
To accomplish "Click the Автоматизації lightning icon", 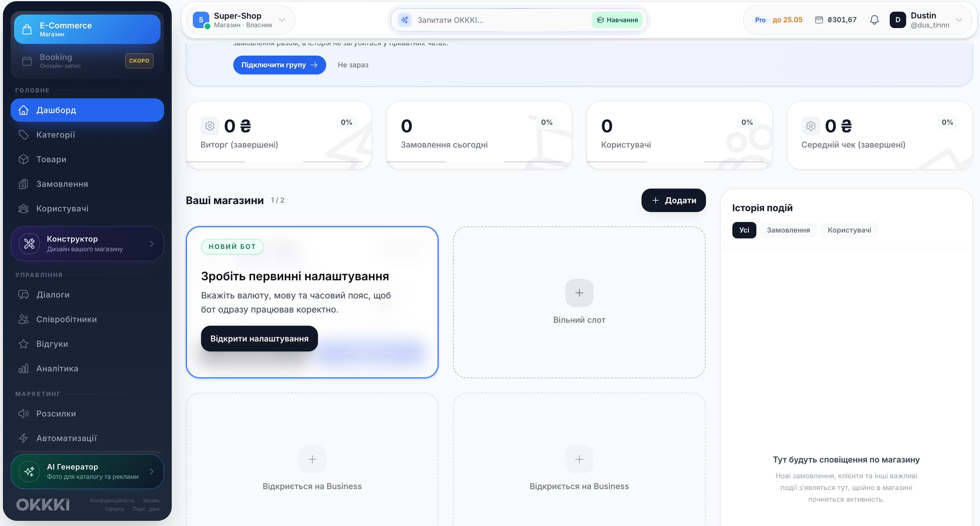I will (23, 438).
